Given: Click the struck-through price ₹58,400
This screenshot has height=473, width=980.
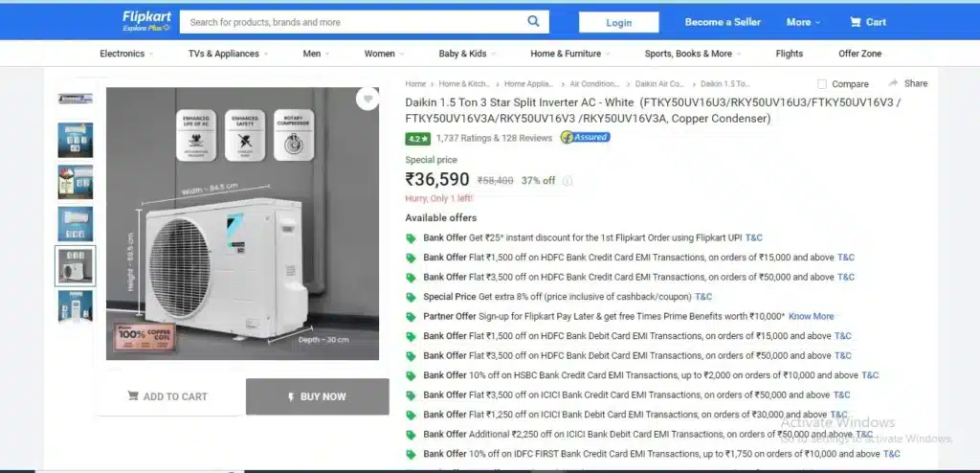Looking at the screenshot, I should pos(496,181).
